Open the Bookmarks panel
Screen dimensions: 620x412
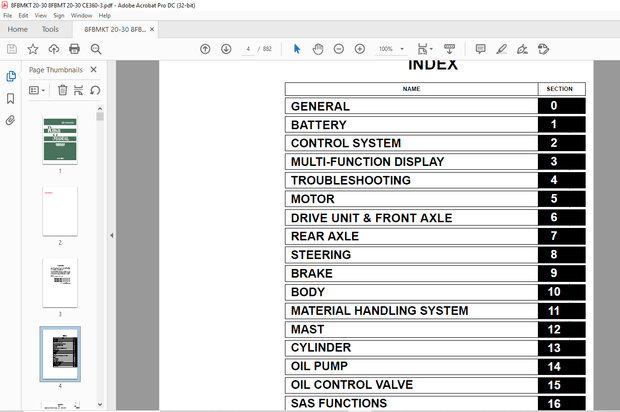[x=11, y=98]
